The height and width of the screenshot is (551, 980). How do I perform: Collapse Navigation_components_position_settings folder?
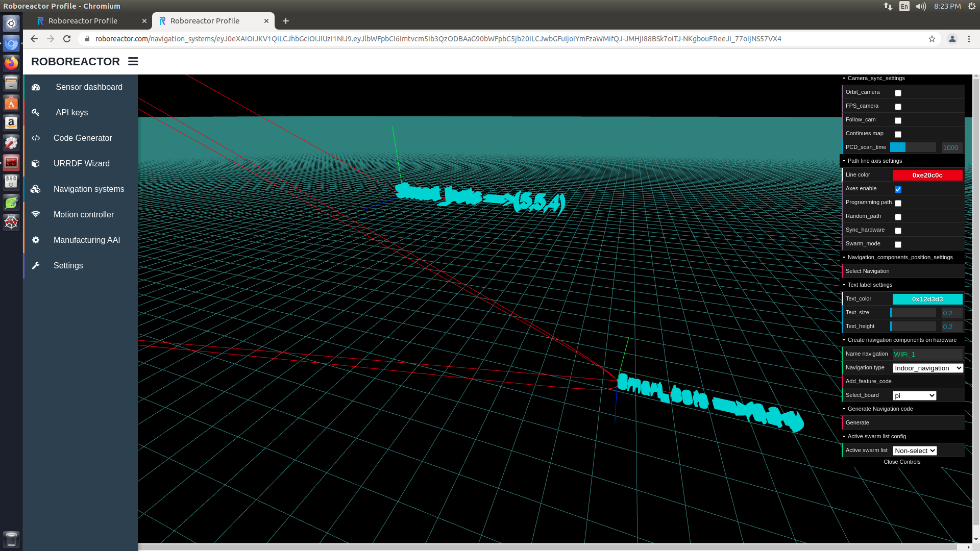(x=902, y=257)
